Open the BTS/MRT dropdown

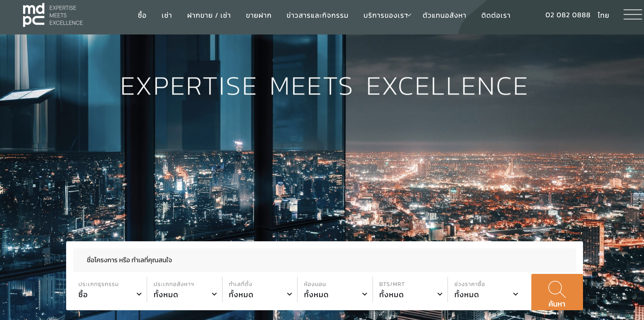coord(410,289)
